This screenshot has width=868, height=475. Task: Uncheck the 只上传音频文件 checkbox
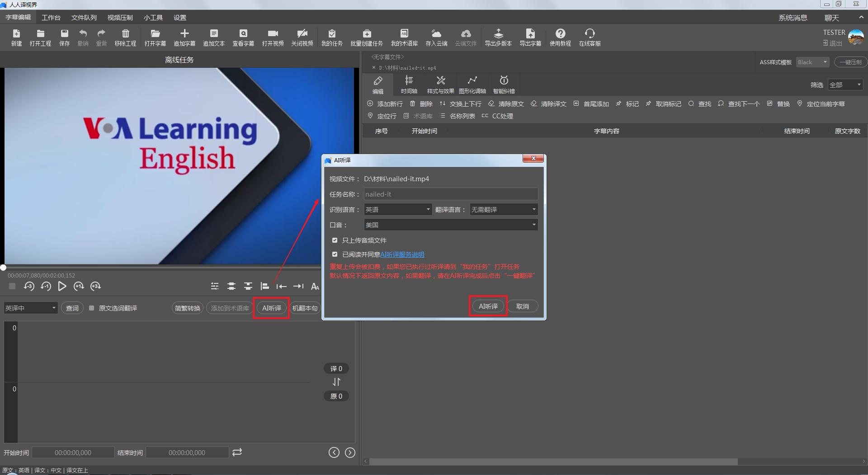click(x=335, y=240)
